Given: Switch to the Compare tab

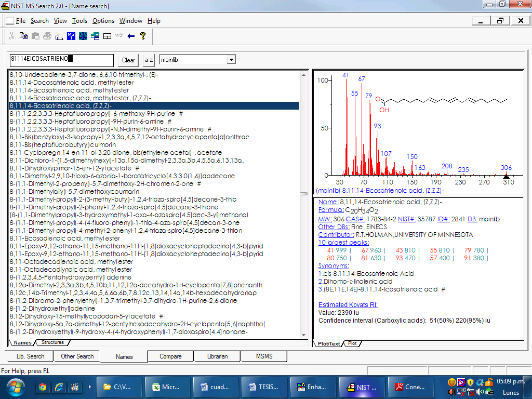Looking at the screenshot, I should point(170,356).
